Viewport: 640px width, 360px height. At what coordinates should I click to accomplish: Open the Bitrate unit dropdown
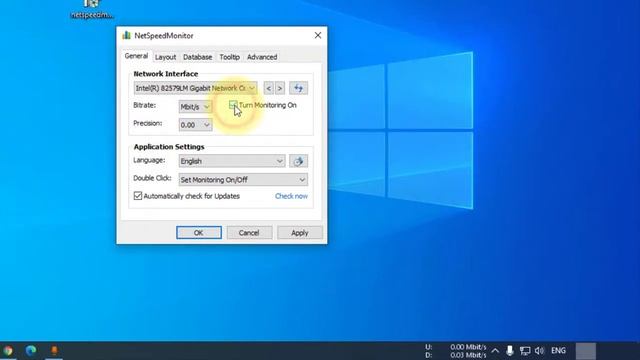pos(195,107)
